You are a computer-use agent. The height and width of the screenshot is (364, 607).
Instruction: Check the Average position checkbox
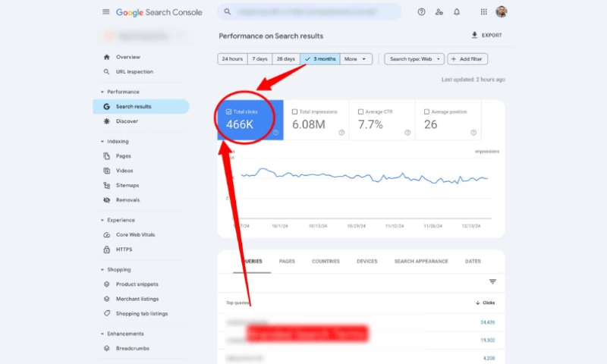[426, 111]
